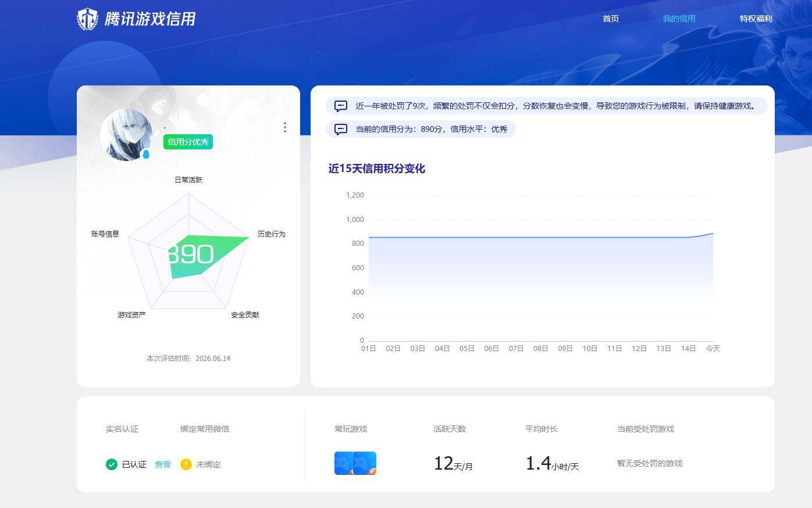
Task: Click the 实名认证 label
Action: pos(122,429)
